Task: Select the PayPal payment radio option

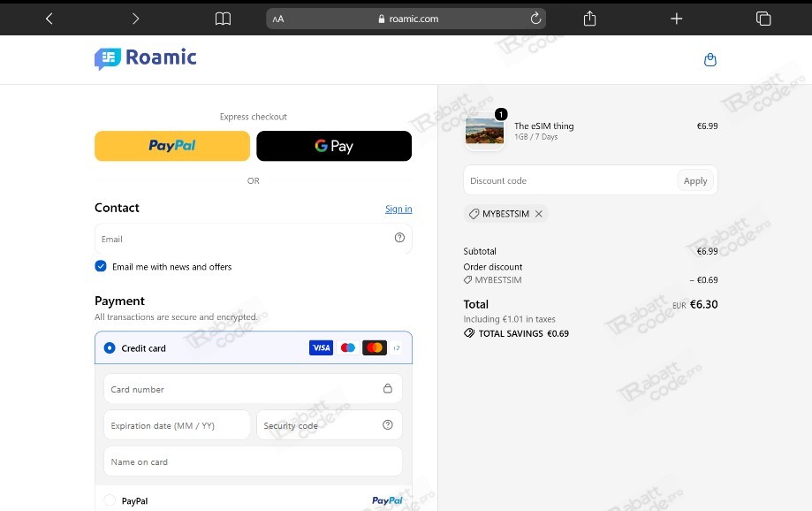Action: [110, 500]
